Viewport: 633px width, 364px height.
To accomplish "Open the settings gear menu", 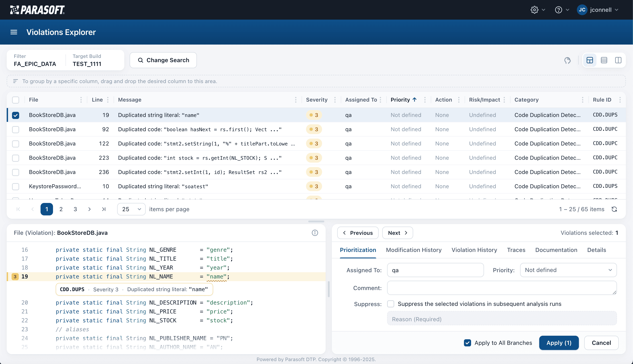I will pos(534,10).
